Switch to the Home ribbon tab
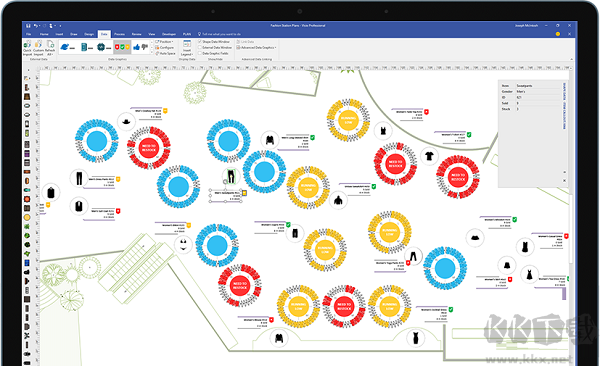 pos(44,34)
